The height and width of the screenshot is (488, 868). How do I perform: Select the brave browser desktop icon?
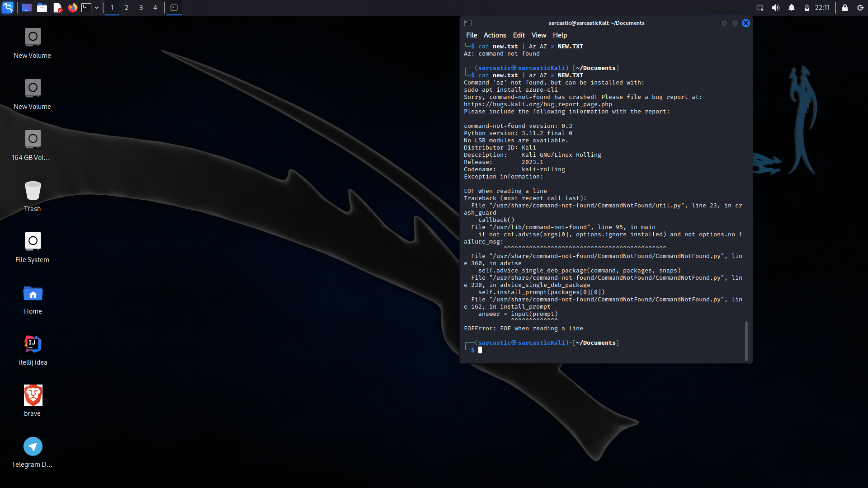click(x=33, y=400)
